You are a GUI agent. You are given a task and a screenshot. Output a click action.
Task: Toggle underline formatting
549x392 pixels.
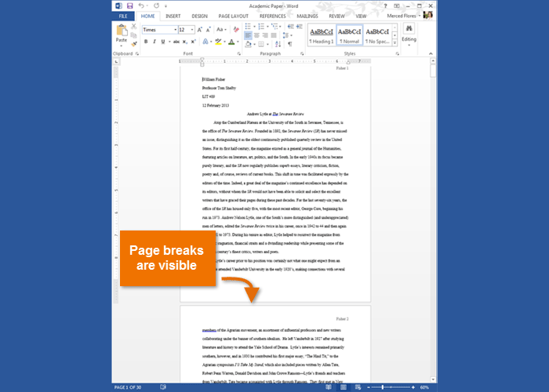163,42
